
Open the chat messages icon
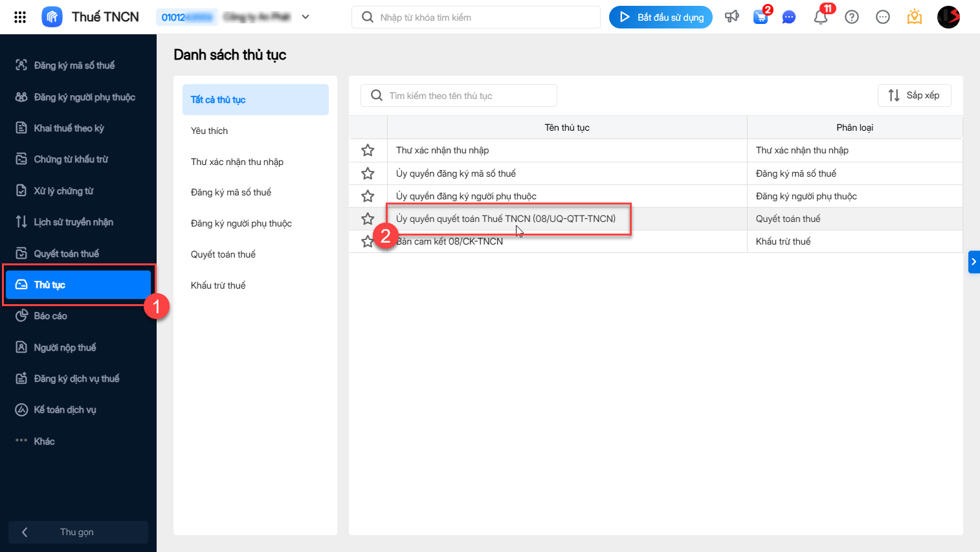coord(788,17)
